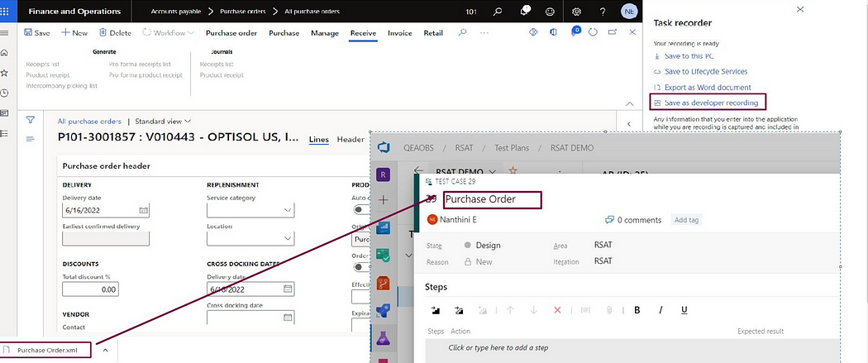Insert step icon in Steps toolbar
Image resolution: width=868 pixels, height=363 pixels.
tap(435, 310)
